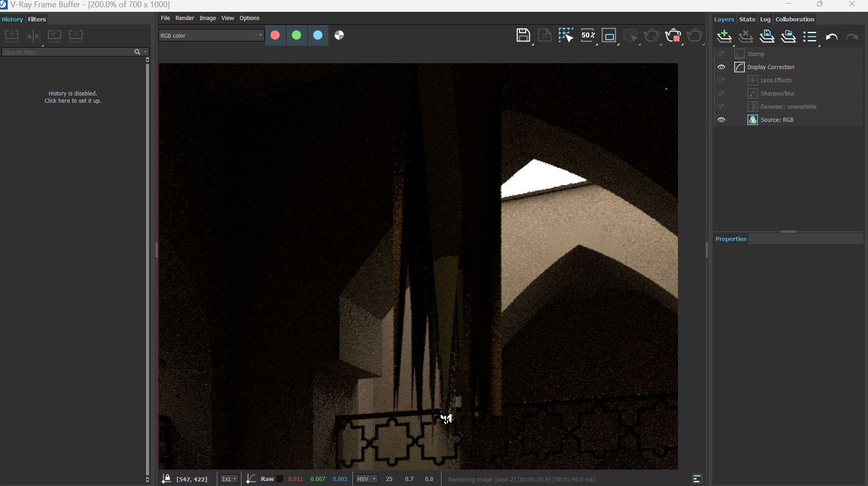Open the RGB color channel dropdown
868x486 pixels.
[x=211, y=35]
